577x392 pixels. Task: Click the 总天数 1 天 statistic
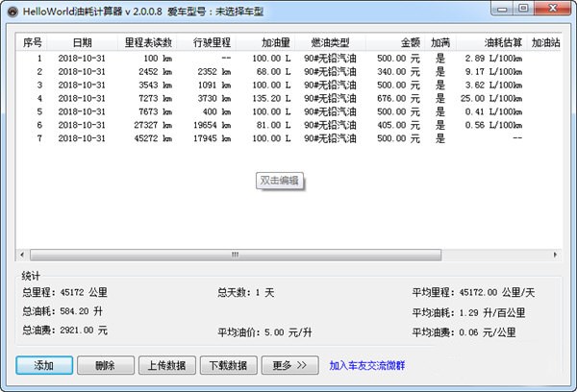246,293
